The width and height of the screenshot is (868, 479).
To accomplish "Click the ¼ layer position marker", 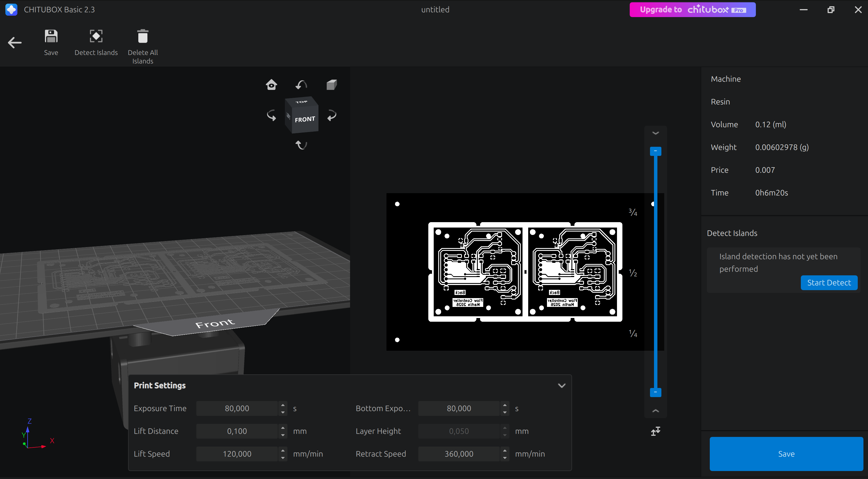I will click(x=633, y=333).
